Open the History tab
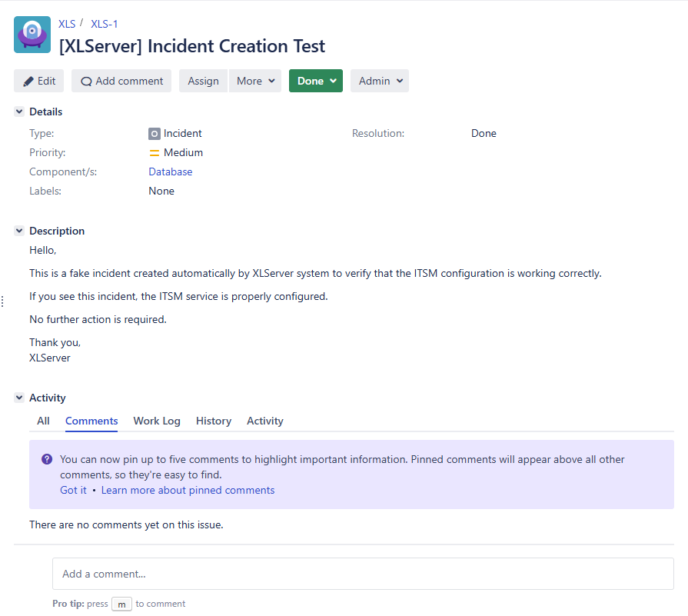The image size is (688, 616). [x=213, y=421]
